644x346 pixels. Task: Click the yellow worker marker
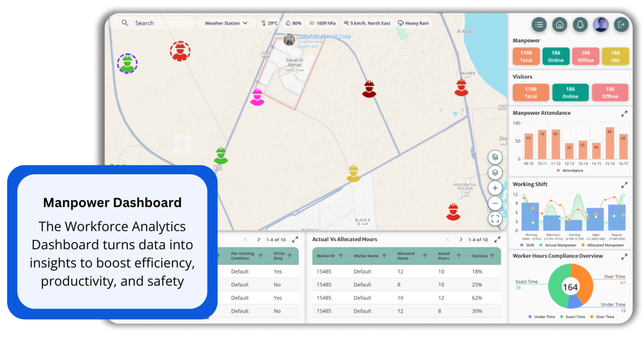pyautogui.click(x=353, y=173)
